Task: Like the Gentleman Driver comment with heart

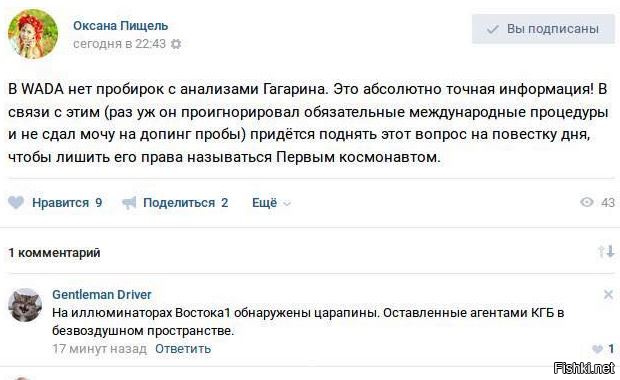Action: click(x=597, y=349)
